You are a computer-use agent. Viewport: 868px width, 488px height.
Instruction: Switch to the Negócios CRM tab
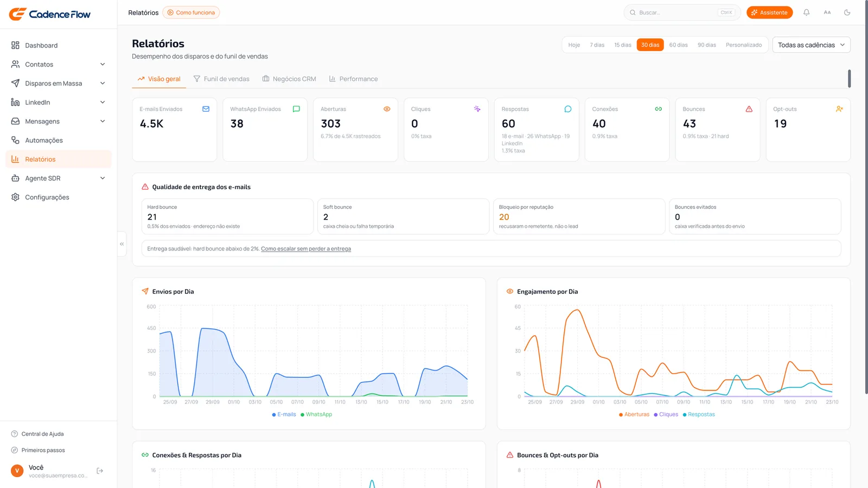point(289,79)
